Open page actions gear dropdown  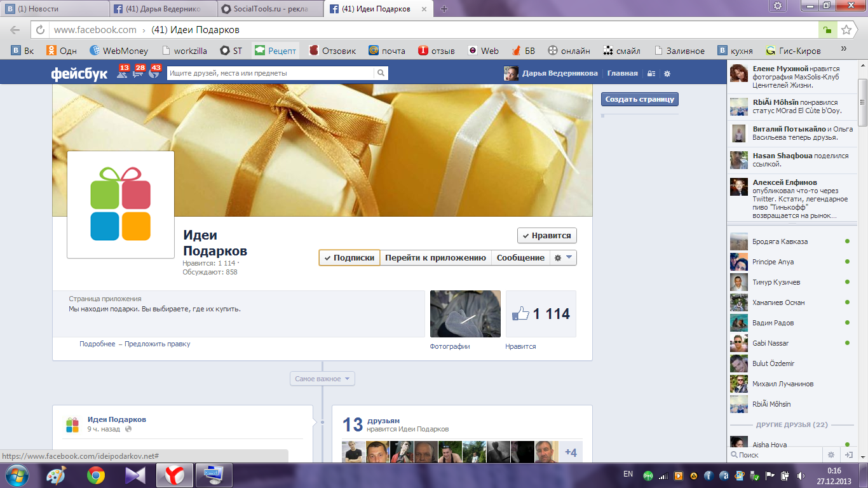pos(563,257)
